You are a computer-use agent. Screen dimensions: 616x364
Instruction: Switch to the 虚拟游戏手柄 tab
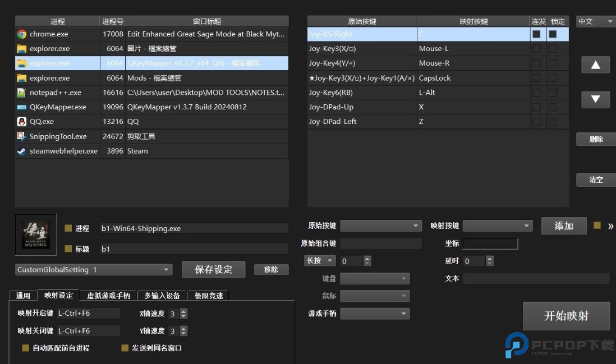(x=108, y=296)
